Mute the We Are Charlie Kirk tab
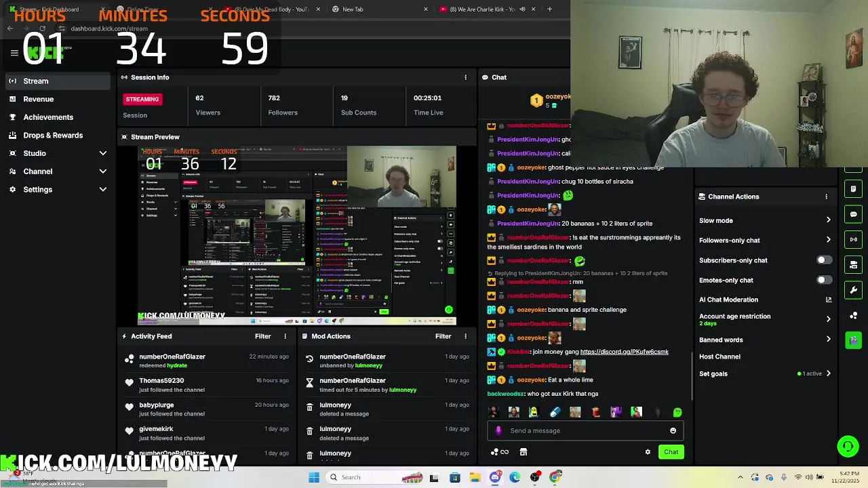The width and height of the screenshot is (868, 488). pos(522,9)
